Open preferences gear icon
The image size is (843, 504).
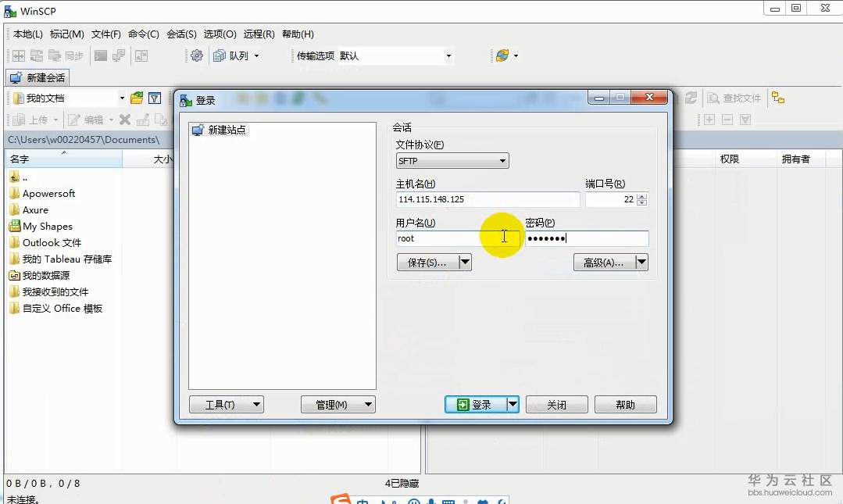[x=197, y=55]
